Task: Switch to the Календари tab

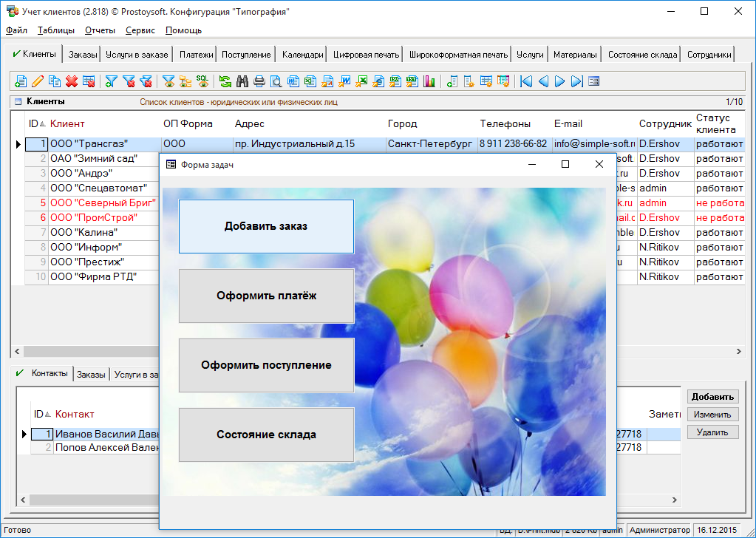Action: pyautogui.click(x=303, y=55)
